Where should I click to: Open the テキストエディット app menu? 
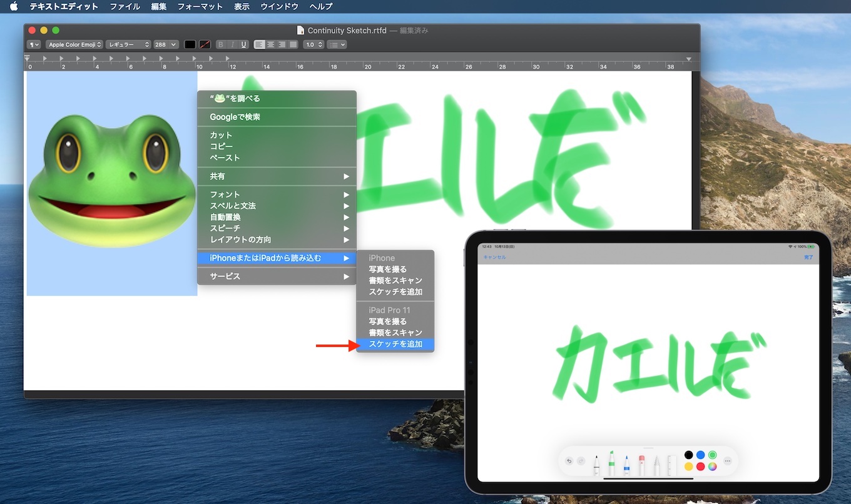[x=64, y=6]
